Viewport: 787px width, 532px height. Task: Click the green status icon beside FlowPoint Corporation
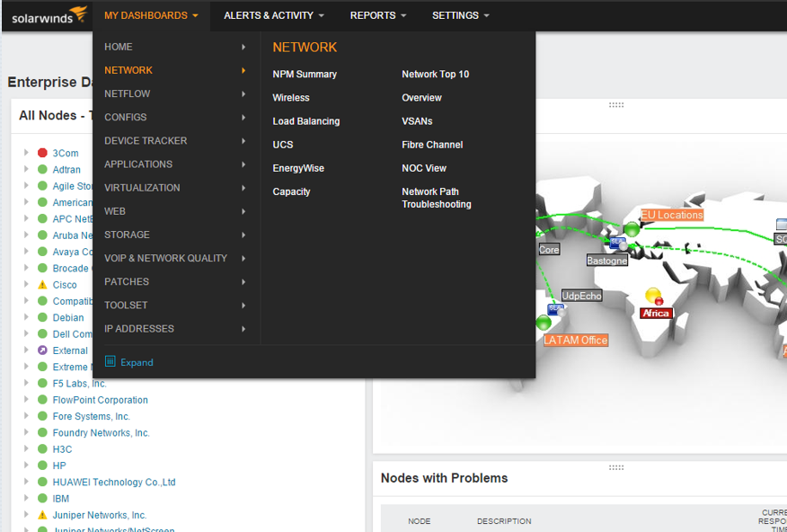pos(42,400)
